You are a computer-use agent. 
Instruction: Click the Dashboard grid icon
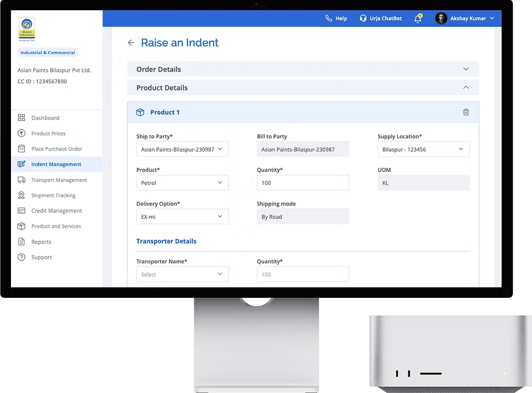tap(21, 118)
